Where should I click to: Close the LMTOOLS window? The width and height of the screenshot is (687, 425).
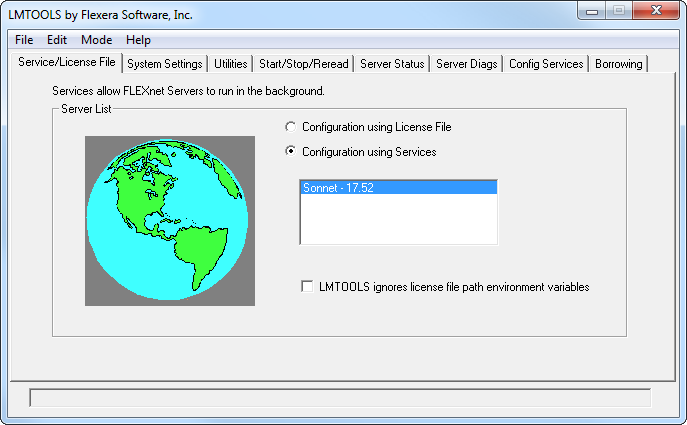point(656,11)
